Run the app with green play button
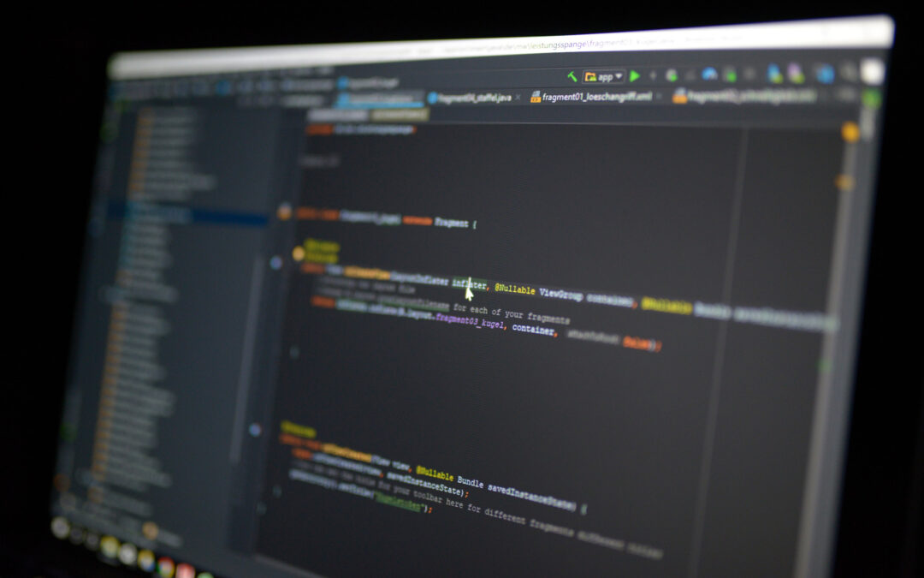 635,76
